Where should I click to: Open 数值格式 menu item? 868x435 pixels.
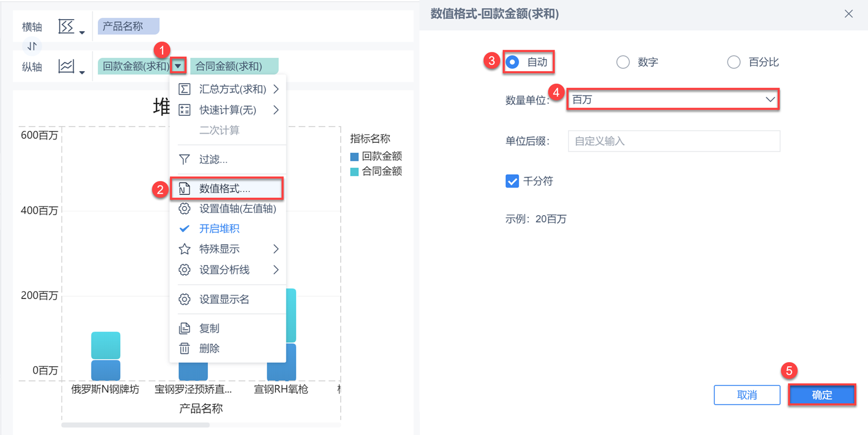[226, 189]
